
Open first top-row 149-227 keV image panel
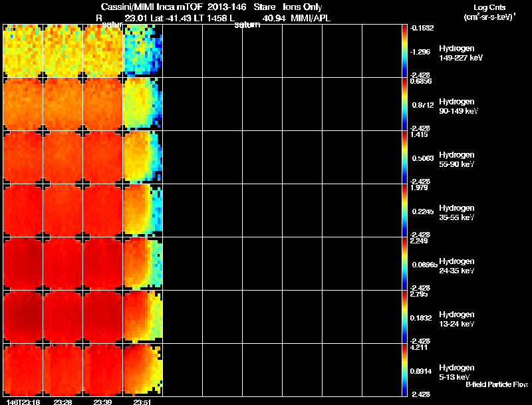point(23,51)
